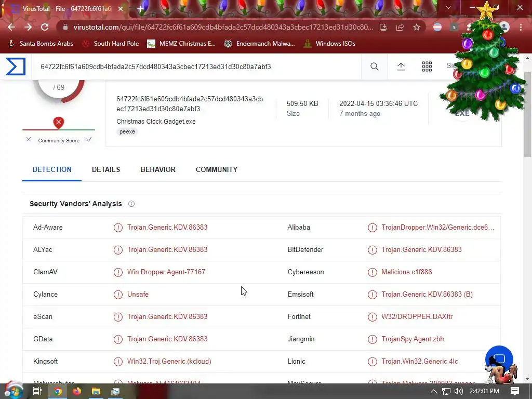Switch to the COMMUNITY tab

coord(217,169)
